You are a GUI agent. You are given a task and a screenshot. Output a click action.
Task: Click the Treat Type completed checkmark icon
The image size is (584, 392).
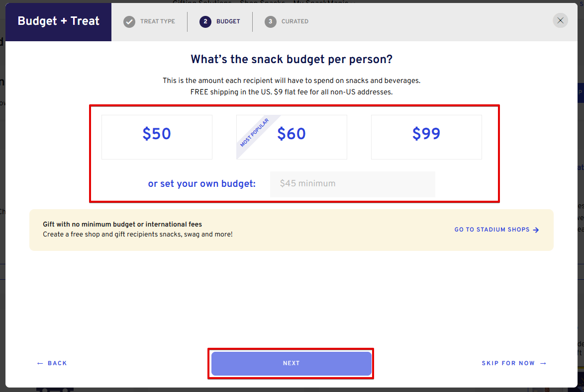point(129,22)
